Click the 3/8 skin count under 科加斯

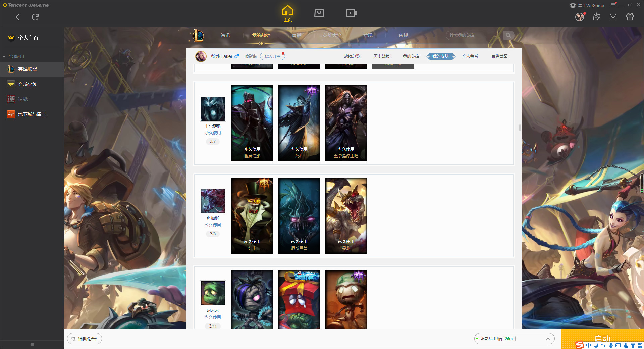pyautogui.click(x=213, y=234)
